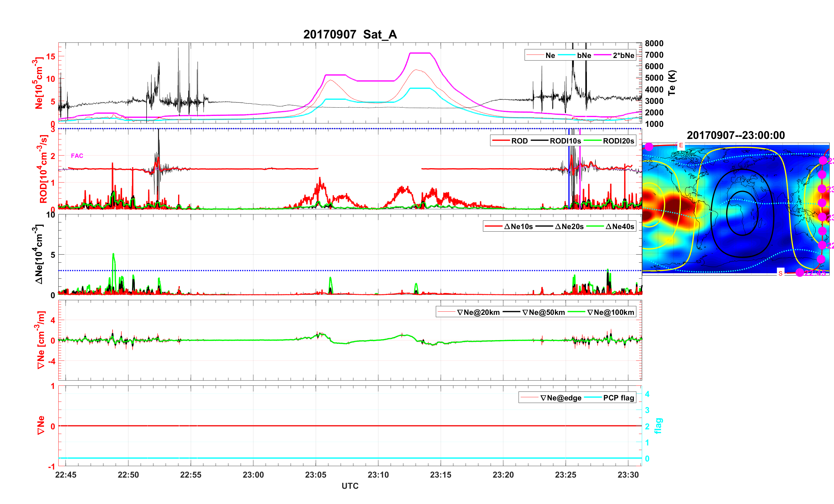This screenshot has width=834, height=504.
Task: Click the PCP flag legend entry
Action: point(619,398)
